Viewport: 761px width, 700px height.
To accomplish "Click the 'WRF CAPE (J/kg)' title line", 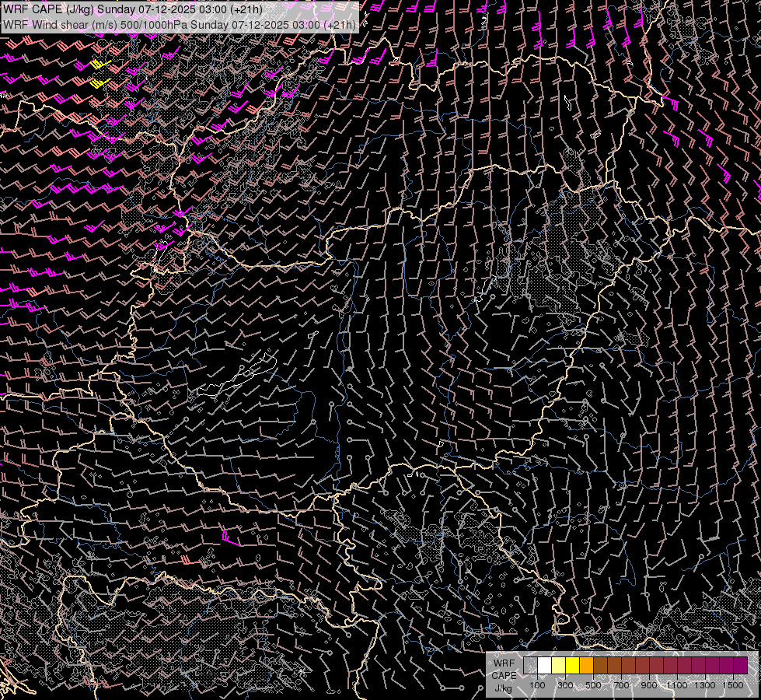I will tap(132, 9).
